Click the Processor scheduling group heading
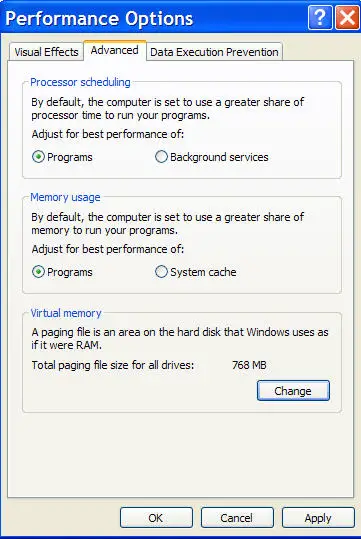 point(80,82)
